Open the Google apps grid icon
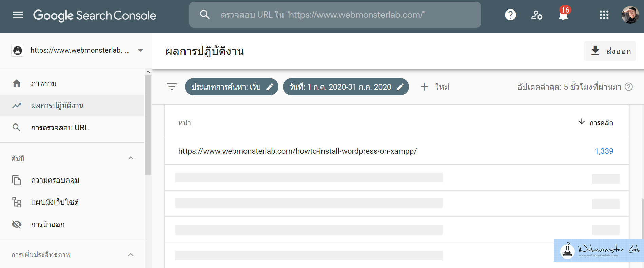Image resolution: width=644 pixels, height=268 pixels. 604,15
